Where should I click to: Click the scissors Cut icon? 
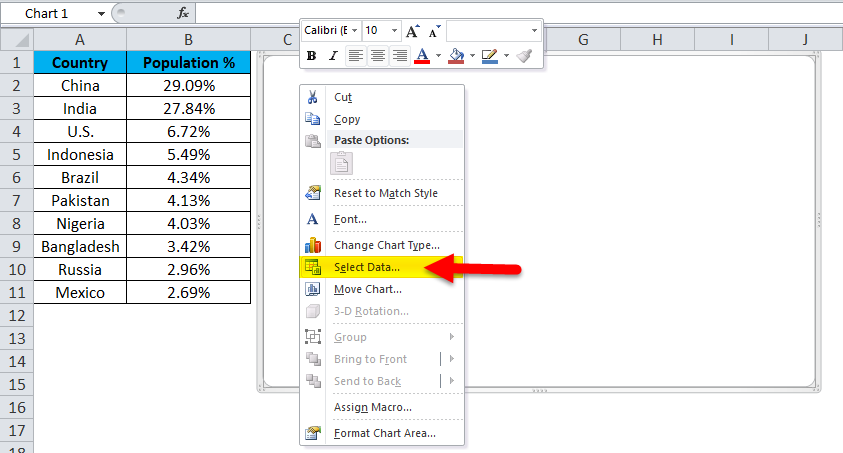click(x=312, y=97)
